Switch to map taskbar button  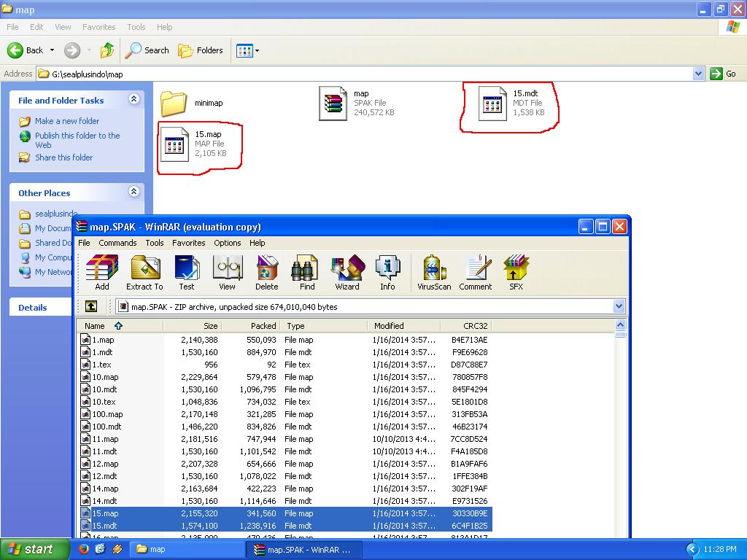(186, 549)
